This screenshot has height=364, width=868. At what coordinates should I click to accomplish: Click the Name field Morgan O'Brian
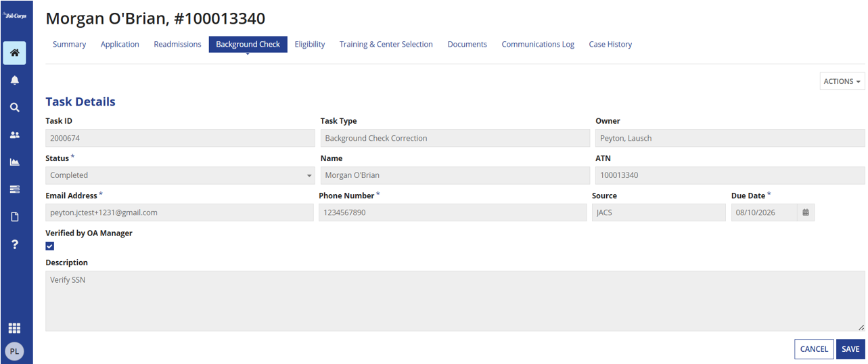click(x=455, y=175)
